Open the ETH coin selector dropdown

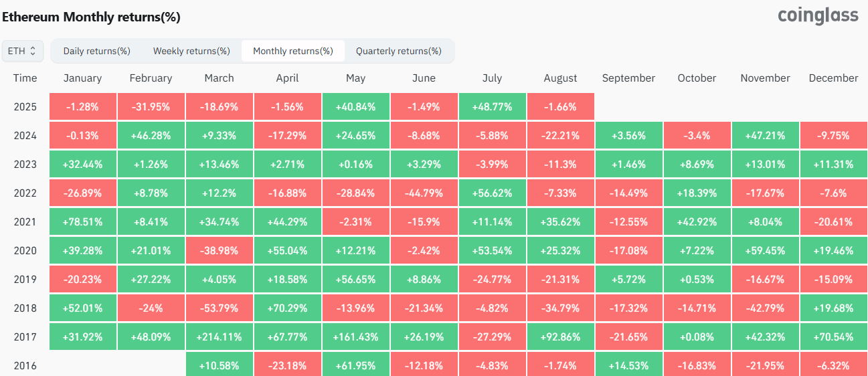pyautogui.click(x=23, y=51)
